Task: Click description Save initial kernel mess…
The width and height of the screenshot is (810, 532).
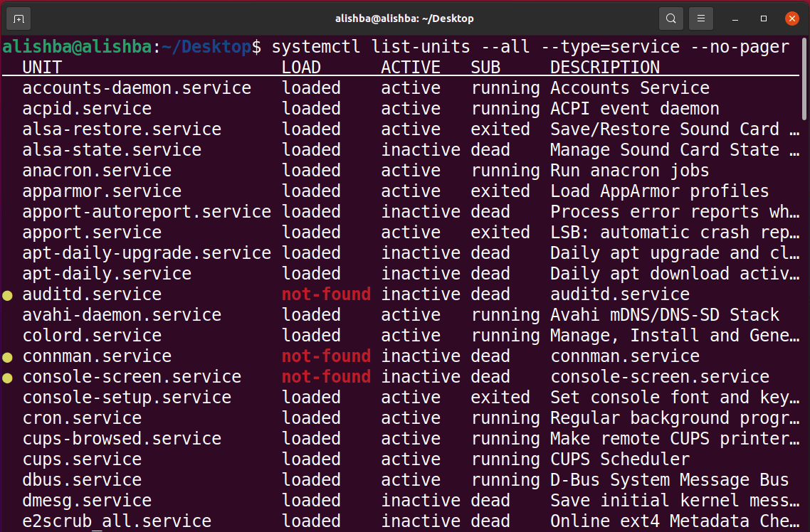Action: click(x=675, y=501)
